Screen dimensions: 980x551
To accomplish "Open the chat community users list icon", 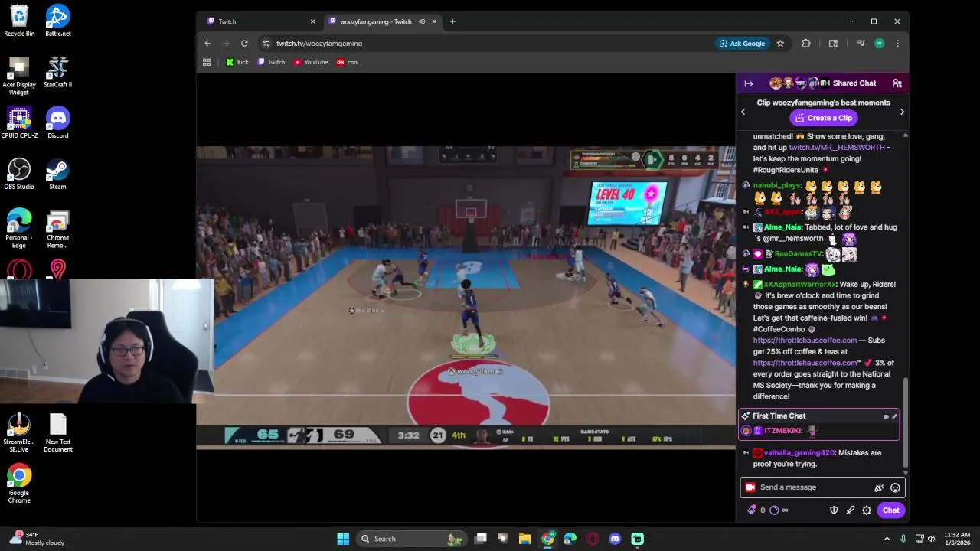I will [x=897, y=83].
